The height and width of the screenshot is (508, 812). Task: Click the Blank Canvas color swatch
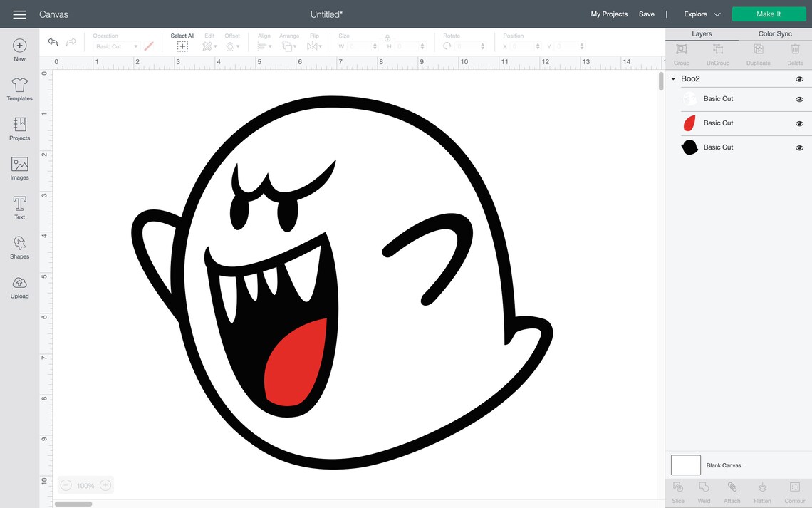[685, 465]
